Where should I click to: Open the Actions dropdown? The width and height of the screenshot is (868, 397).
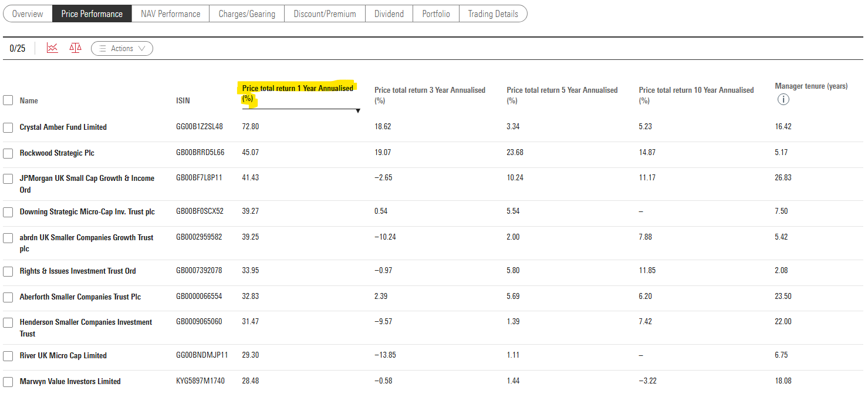tap(122, 49)
